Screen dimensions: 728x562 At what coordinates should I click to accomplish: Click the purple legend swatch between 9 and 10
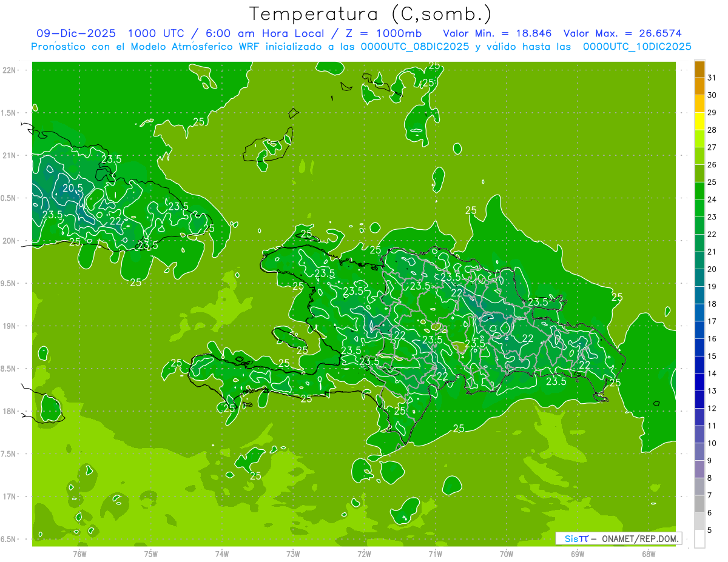coord(699,452)
